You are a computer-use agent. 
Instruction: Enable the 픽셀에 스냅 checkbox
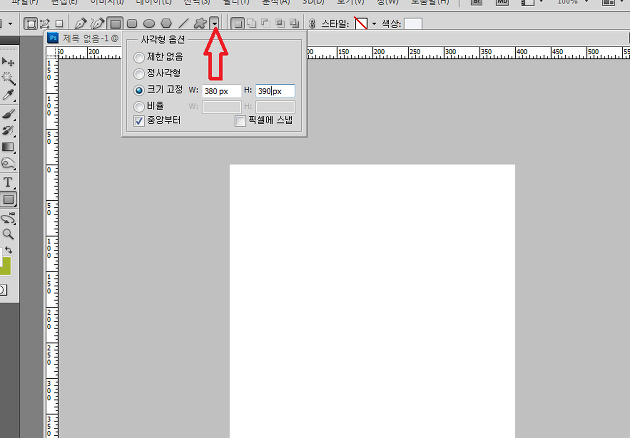[240, 121]
